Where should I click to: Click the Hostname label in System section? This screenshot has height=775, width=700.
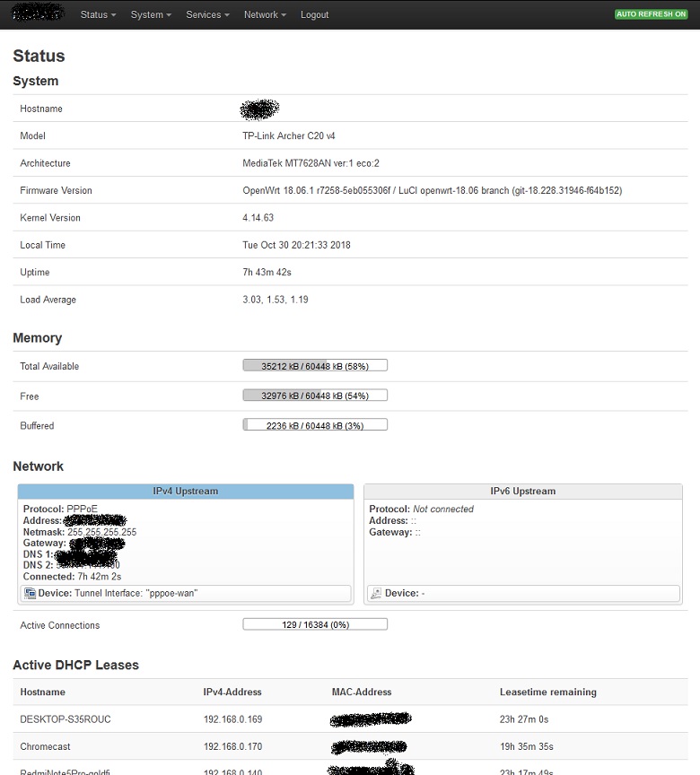tap(41, 109)
